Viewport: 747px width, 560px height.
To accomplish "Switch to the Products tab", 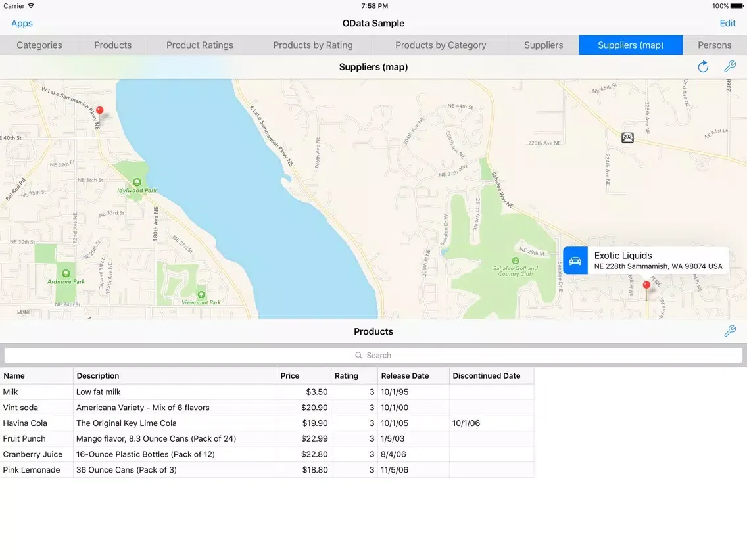I will [113, 45].
